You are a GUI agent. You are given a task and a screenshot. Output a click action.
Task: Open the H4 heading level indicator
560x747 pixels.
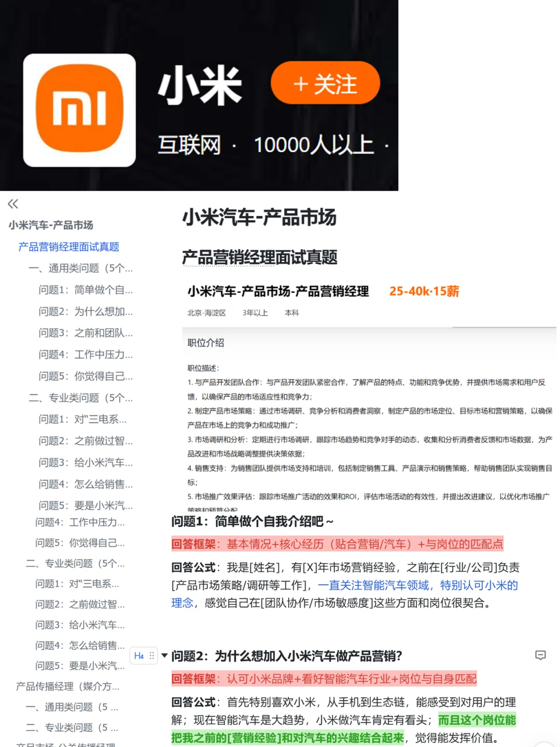pos(138,656)
